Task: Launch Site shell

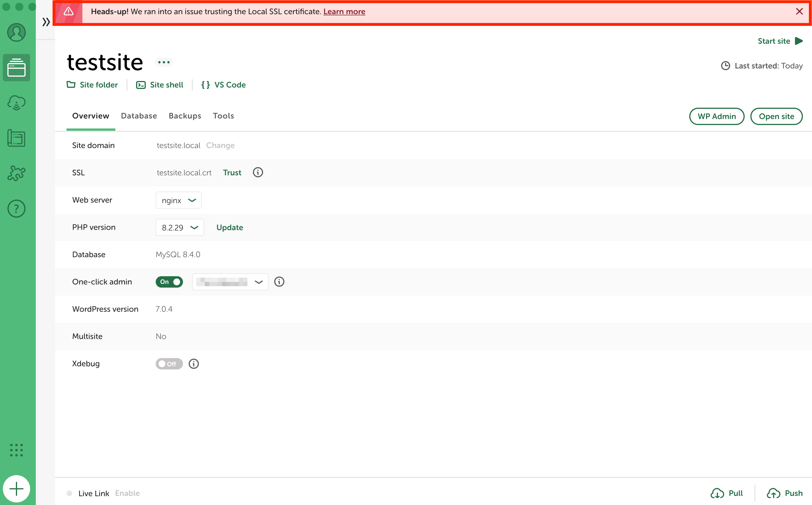Action: point(160,85)
